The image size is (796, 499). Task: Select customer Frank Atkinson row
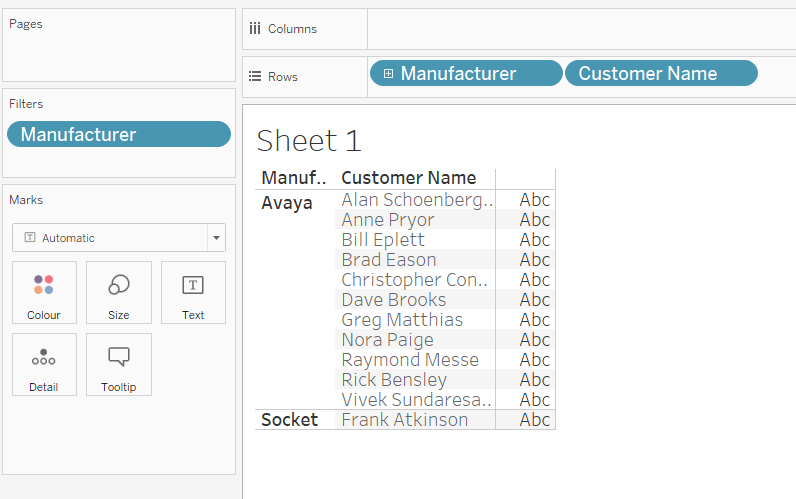(404, 420)
